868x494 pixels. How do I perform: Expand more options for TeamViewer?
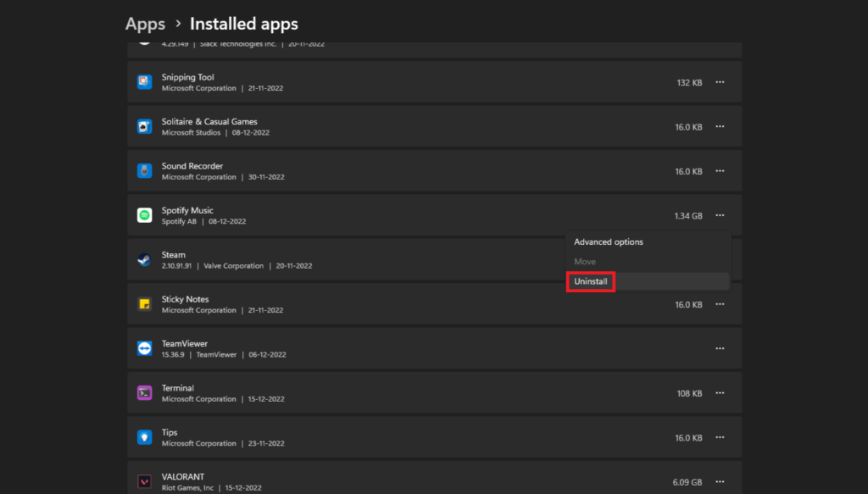(720, 348)
